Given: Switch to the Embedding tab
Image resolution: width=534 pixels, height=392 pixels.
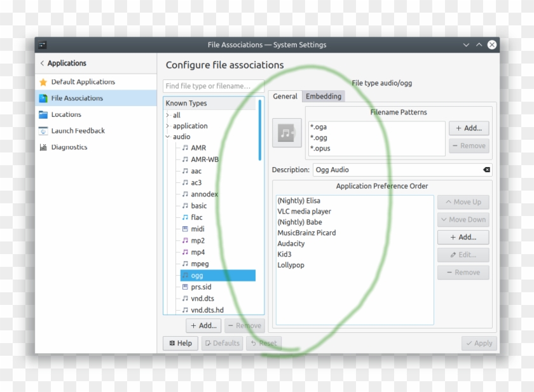Looking at the screenshot, I should [x=323, y=96].
